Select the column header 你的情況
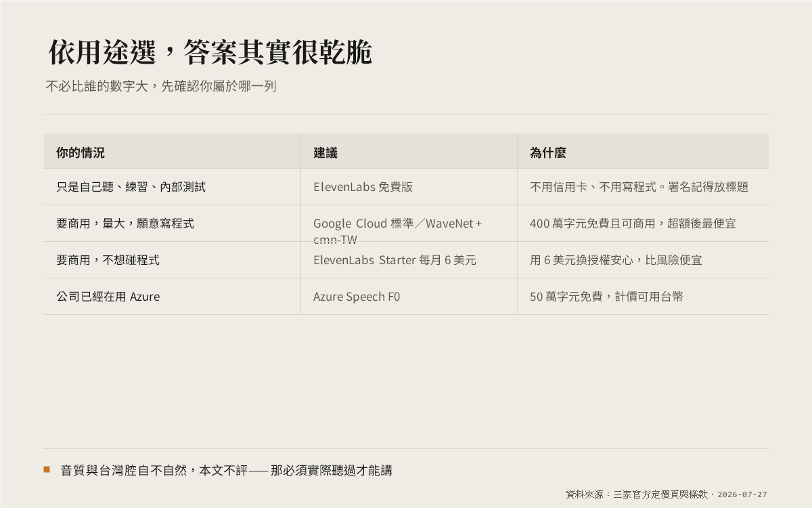Screen dimensions: 812x508 tap(81, 152)
